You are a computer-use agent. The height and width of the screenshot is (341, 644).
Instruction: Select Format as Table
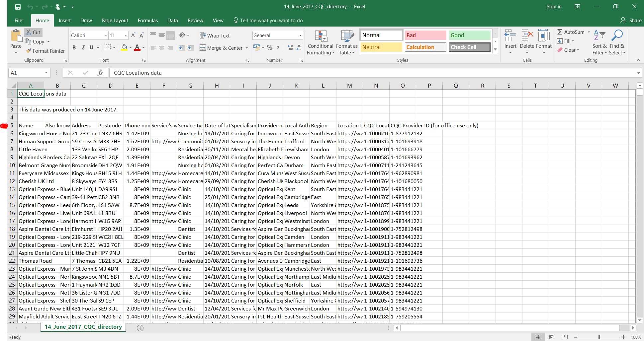coord(346,42)
